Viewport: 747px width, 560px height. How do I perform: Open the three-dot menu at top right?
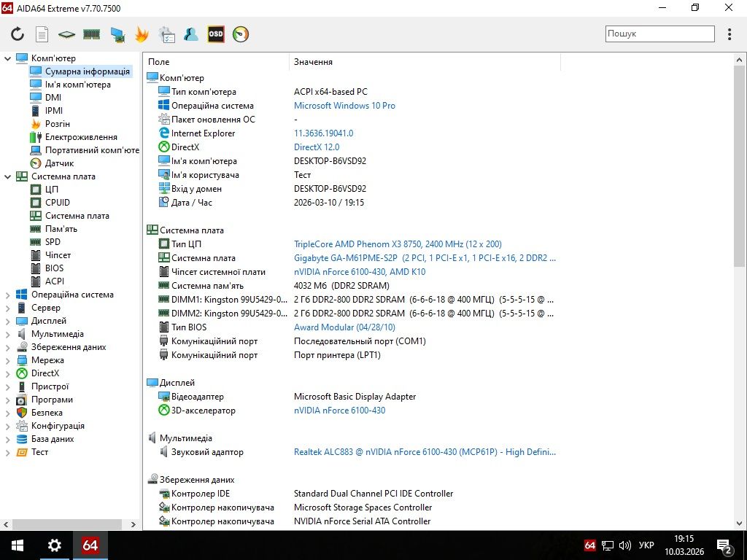729,34
